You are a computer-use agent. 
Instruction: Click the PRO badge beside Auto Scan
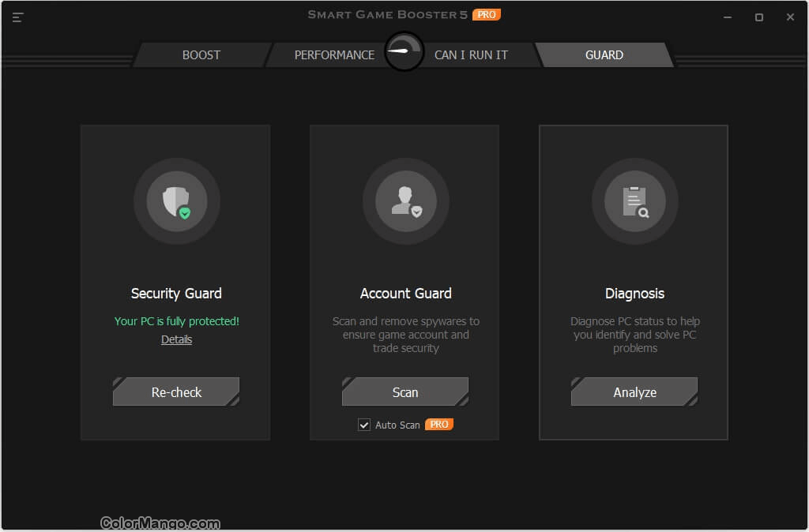click(x=439, y=424)
